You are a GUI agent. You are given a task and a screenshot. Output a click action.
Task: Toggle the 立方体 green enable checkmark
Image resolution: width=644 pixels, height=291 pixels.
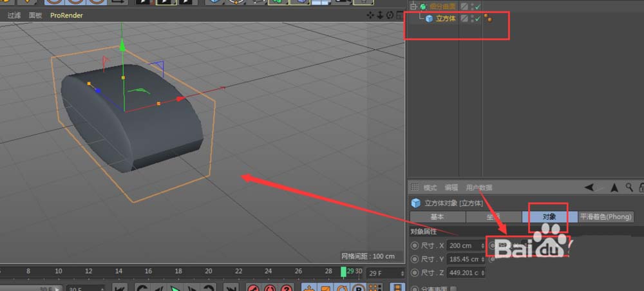[477, 19]
